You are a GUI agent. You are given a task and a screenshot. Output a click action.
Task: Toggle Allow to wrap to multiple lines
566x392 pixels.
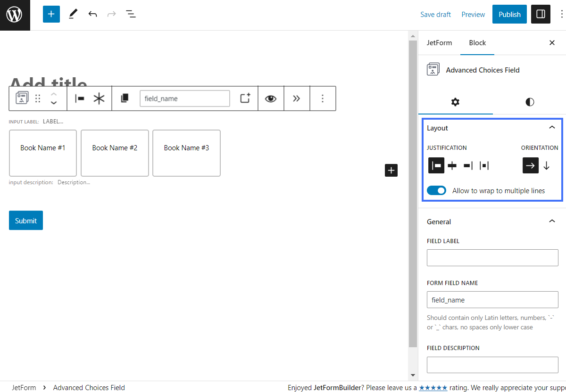(x=436, y=191)
